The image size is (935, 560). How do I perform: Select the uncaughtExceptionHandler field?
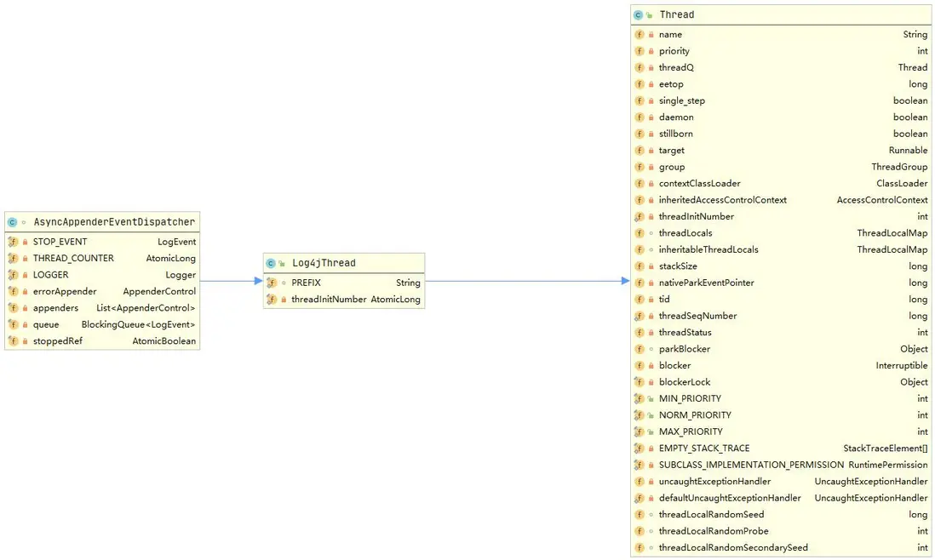pos(781,482)
